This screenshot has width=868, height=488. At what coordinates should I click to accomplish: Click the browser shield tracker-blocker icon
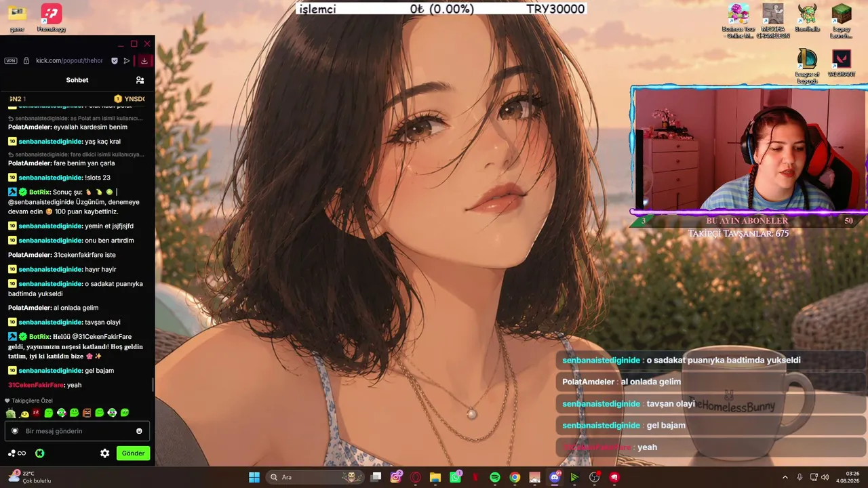(x=115, y=60)
